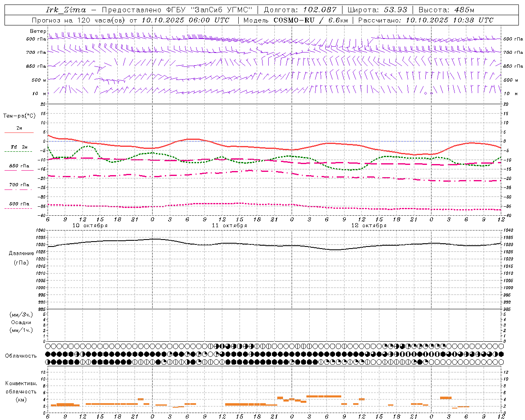Click the forecast start time 10.10.2025 06:00 UTC

pos(185,20)
